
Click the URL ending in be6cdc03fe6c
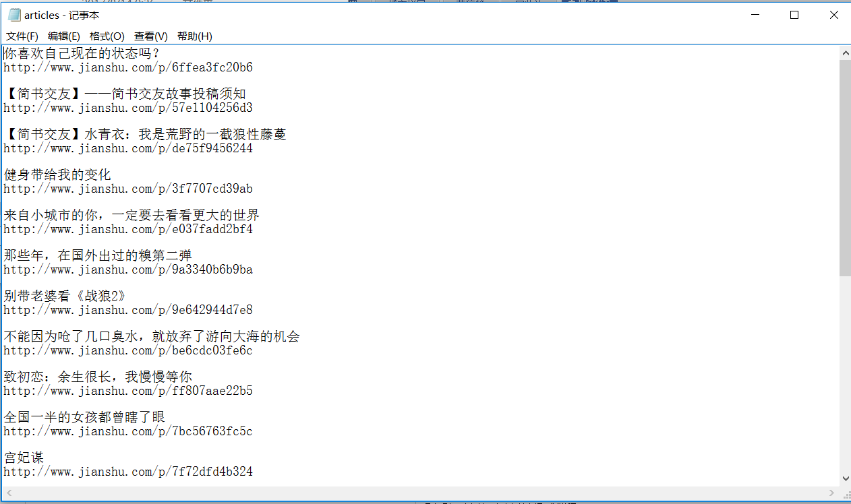click(128, 350)
